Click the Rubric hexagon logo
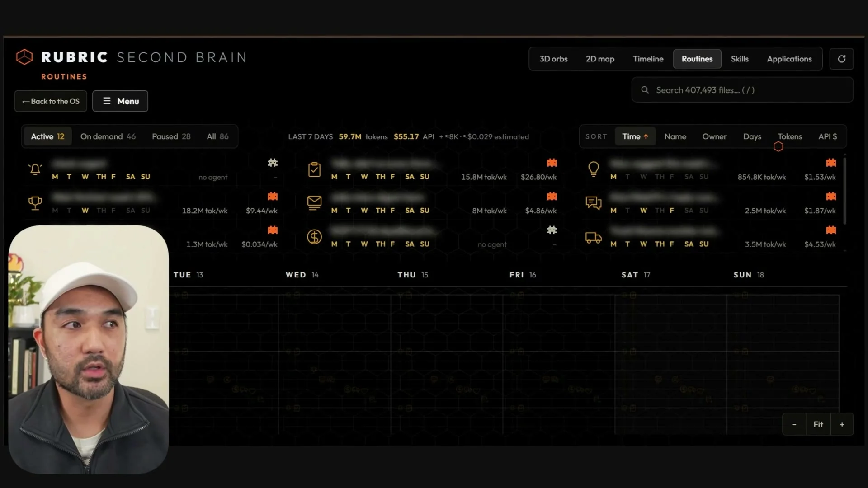868x488 pixels. (24, 57)
